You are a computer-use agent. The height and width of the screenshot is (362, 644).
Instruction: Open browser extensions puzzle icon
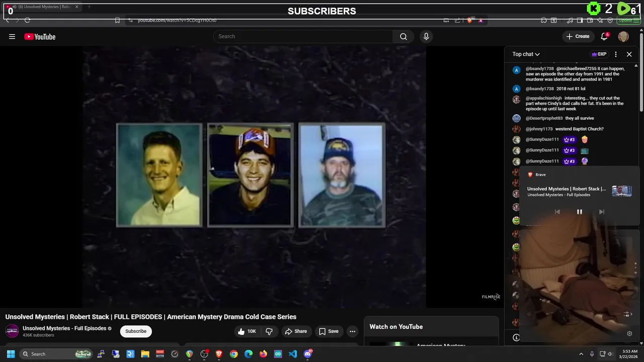(x=544, y=20)
